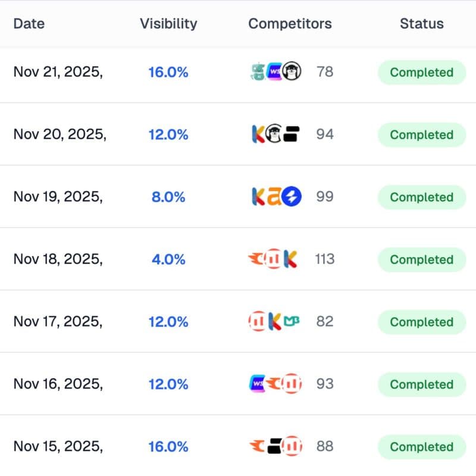Screen dimensions: 476x476
Task: Click the blue lightning bolt logo, Nov 19 row
Action: 292,196
